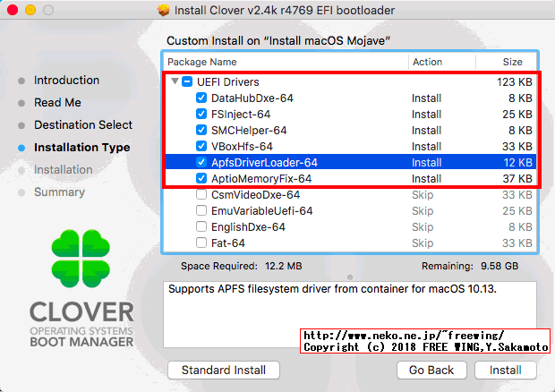Click the Install button at bottom right
Screen dimensions: 555x392
click(506, 370)
